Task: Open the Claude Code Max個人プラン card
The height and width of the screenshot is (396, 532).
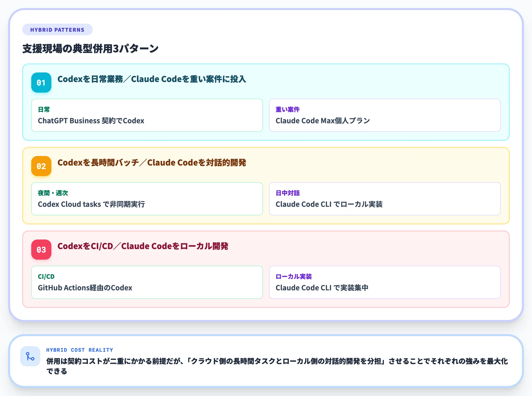Action: tap(385, 115)
